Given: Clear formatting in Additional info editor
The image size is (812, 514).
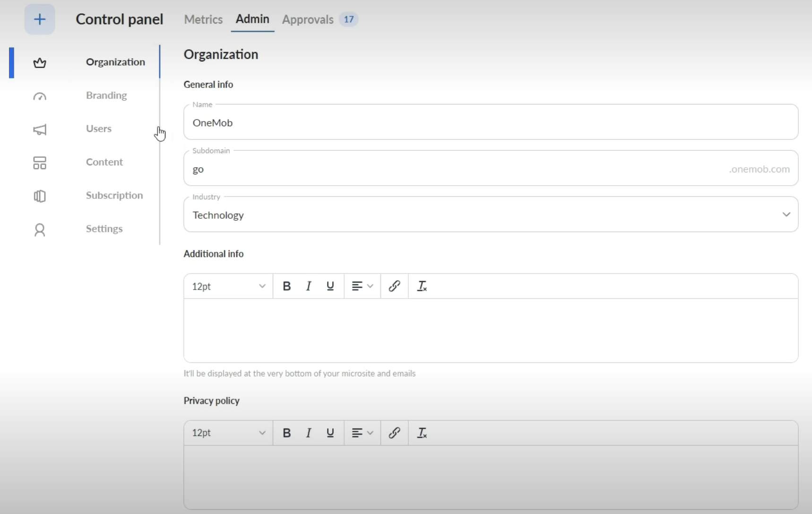Looking at the screenshot, I should click(x=422, y=286).
